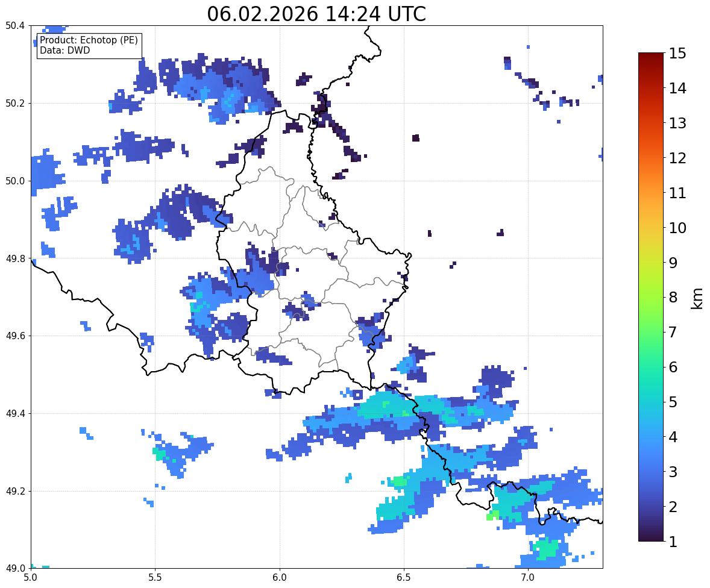Click colorbar tick label 15
This screenshot has width=710, height=588.
tap(677, 54)
